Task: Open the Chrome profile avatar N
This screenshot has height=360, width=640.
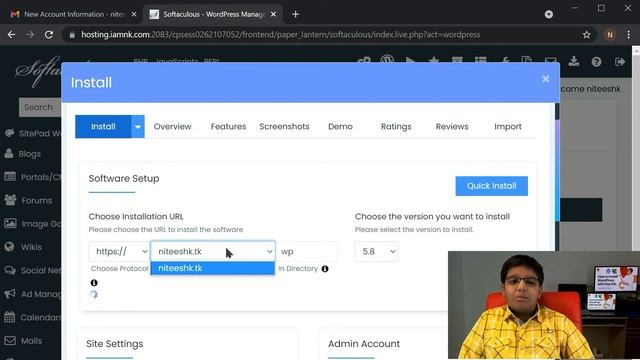Action: click(610, 35)
